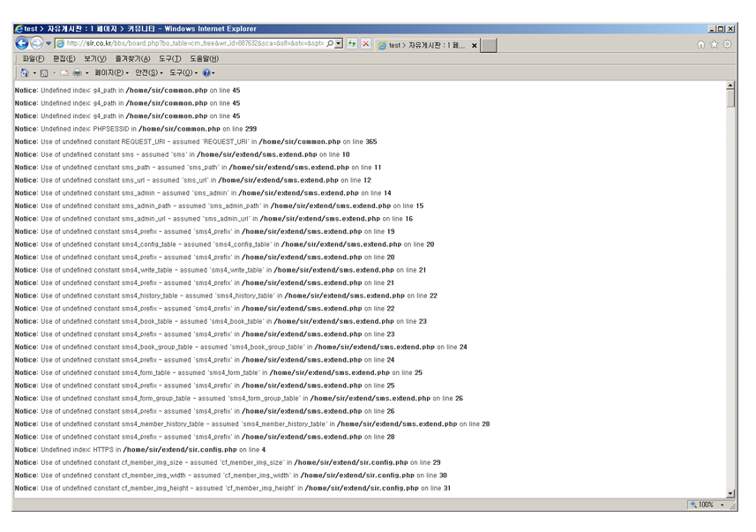Click the Forward navigation arrow
Image resolution: width=756 pixels, height=532 pixels.
pyautogui.click(x=37, y=43)
